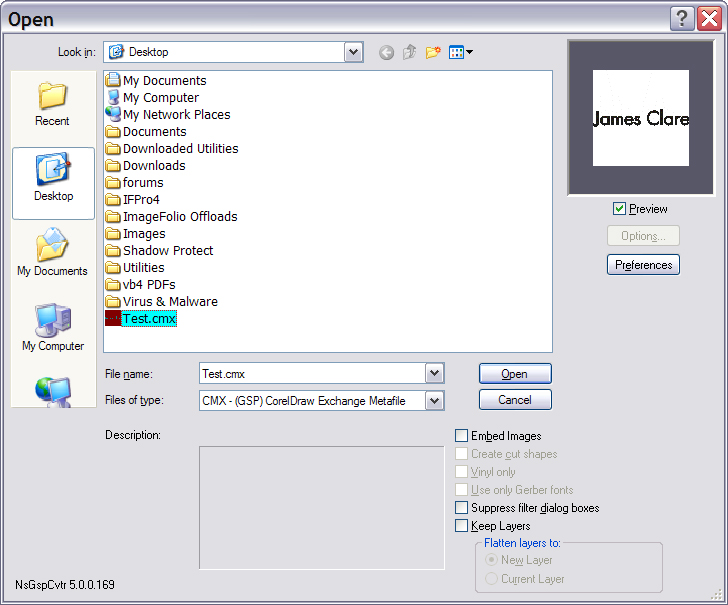728x605 pixels.
Task: Toggle the Create cut shapes checkbox
Action: point(461,454)
